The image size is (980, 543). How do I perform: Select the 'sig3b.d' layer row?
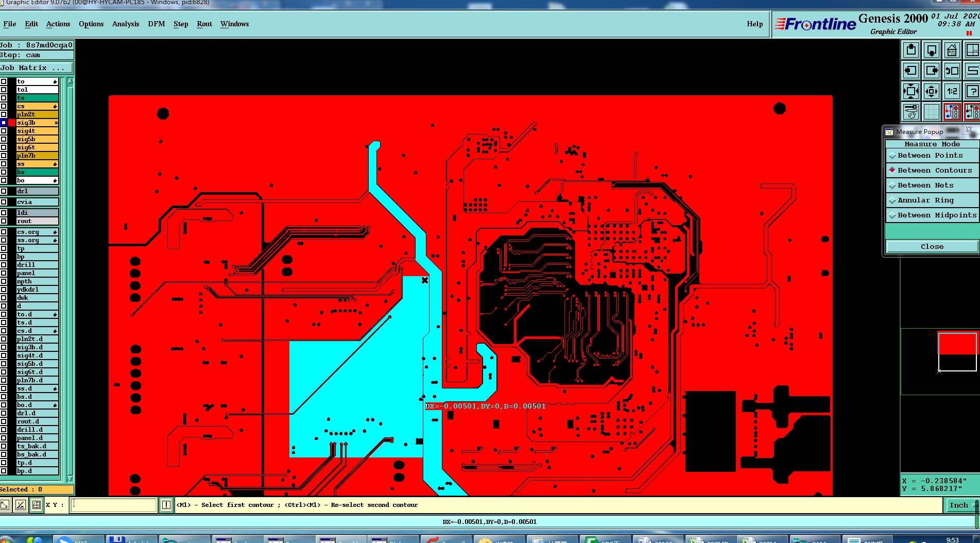(x=37, y=347)
